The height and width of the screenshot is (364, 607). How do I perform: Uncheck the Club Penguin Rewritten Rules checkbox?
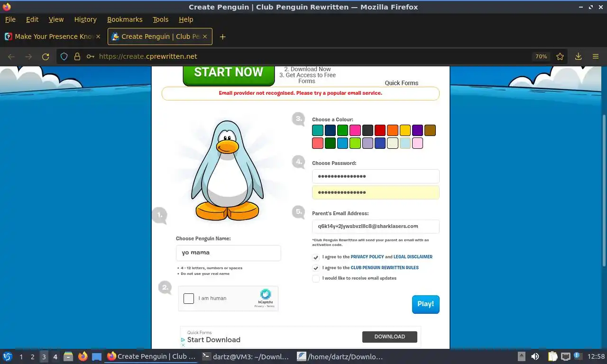pos(316,268)
